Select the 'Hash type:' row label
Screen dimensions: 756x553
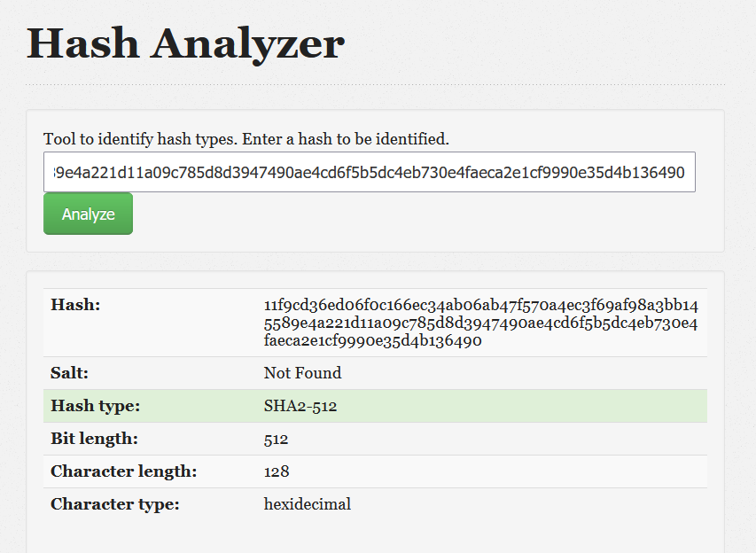(95, 406)
